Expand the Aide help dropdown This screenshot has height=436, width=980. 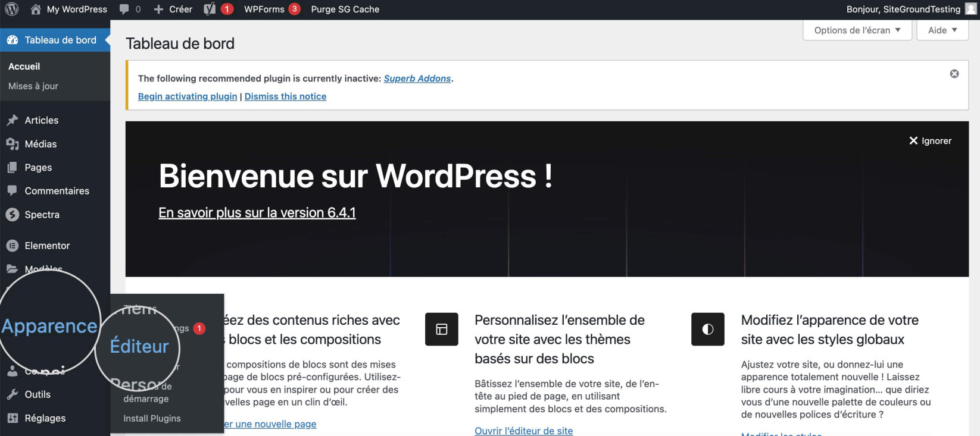click(942, 30)
